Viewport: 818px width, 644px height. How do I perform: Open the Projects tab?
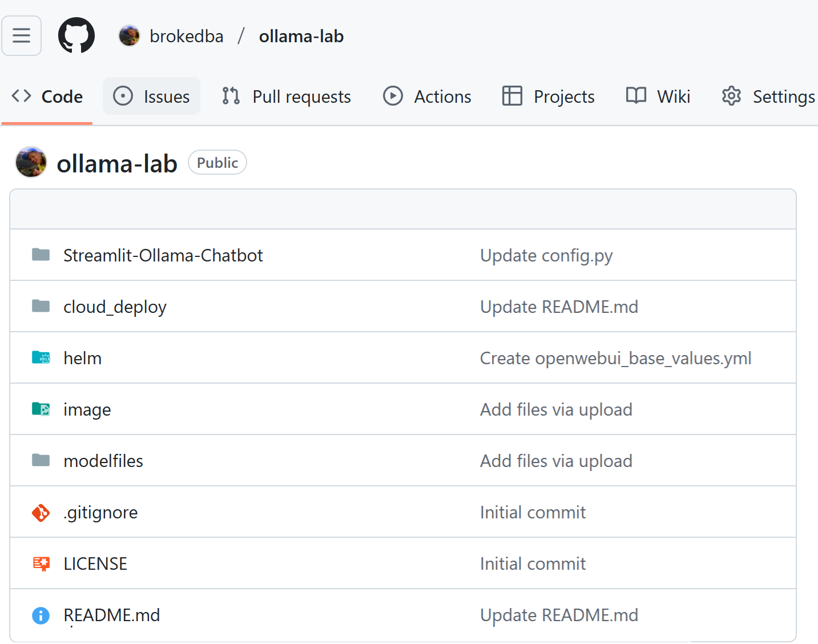click(x=548, y=96)
